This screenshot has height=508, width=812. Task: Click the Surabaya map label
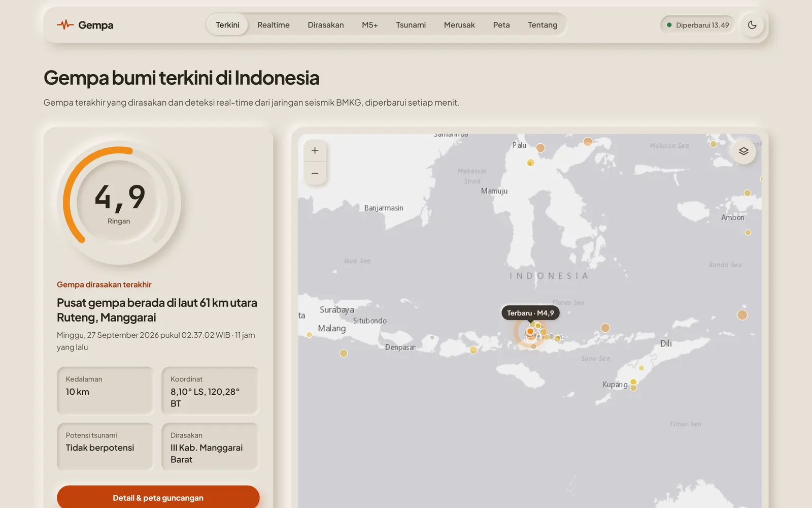pyautogui.click(x=337, y=310)
